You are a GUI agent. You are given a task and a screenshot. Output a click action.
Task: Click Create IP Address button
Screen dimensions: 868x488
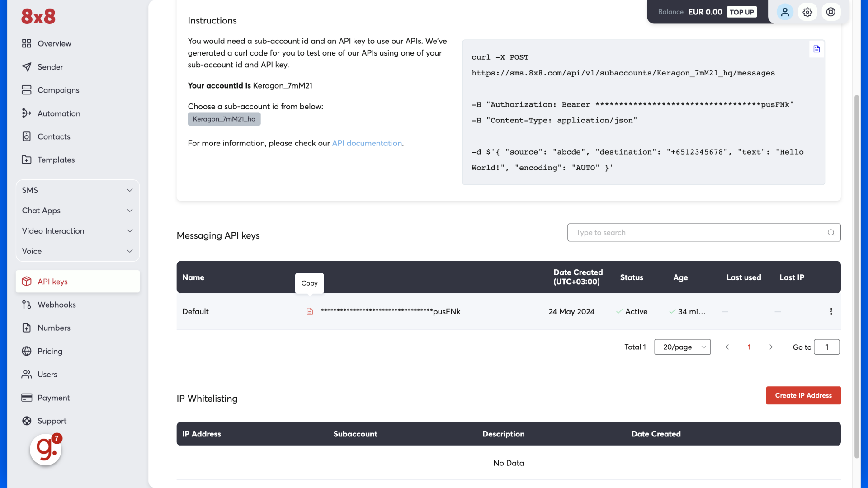803,395
